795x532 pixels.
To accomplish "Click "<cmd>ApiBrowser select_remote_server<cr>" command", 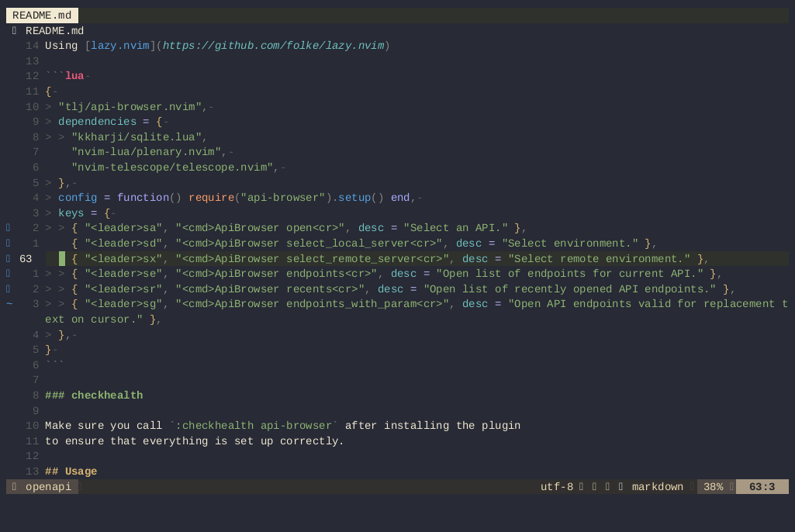I will tap(313, 259).
